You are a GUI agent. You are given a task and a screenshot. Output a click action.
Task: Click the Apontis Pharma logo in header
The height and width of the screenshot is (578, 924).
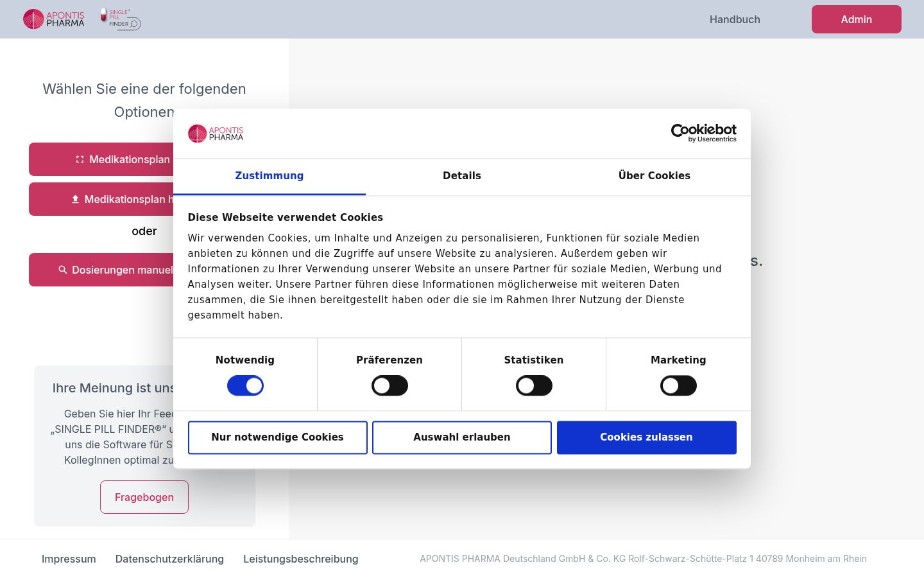pyautogui.click(x=54, y=19)
